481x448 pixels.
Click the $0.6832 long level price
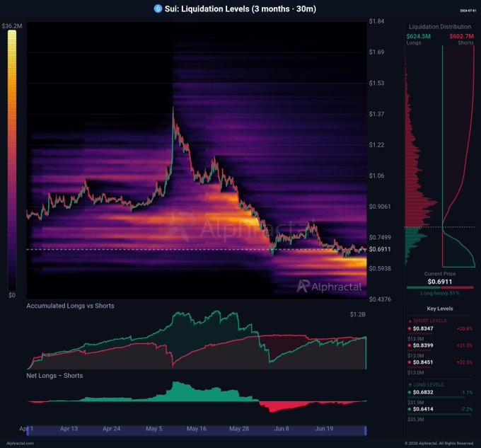(x=423, y=392)
